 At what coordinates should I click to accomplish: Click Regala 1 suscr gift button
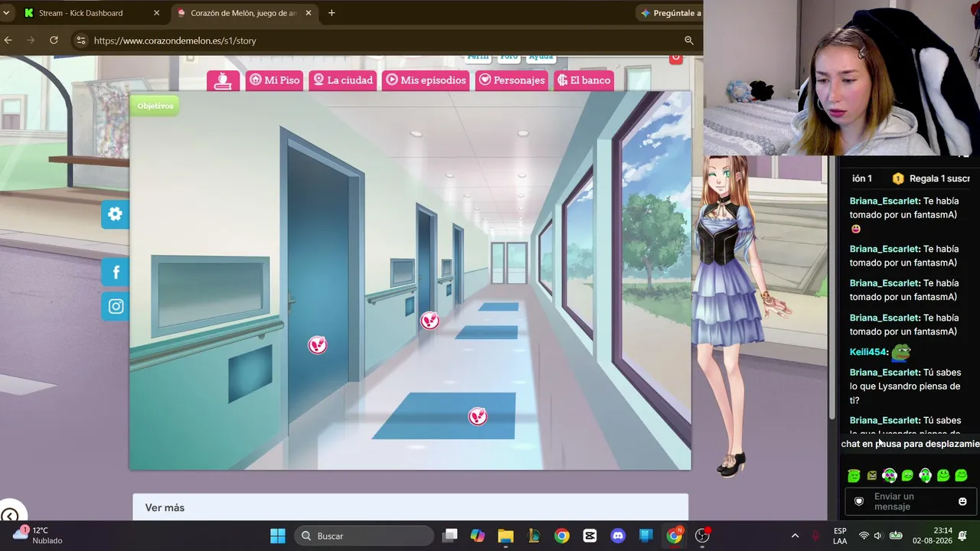[x=931, y=178]
